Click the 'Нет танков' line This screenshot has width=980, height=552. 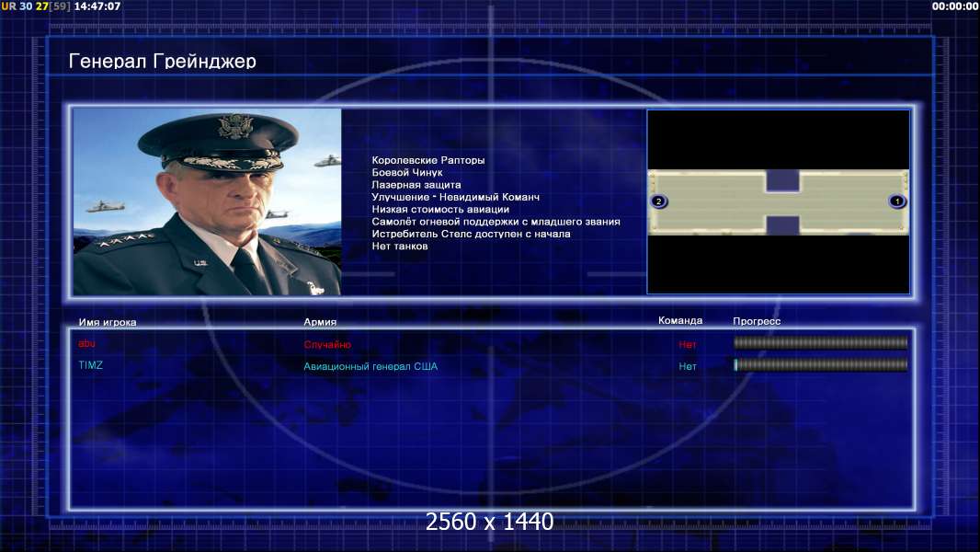click(400, 247)
